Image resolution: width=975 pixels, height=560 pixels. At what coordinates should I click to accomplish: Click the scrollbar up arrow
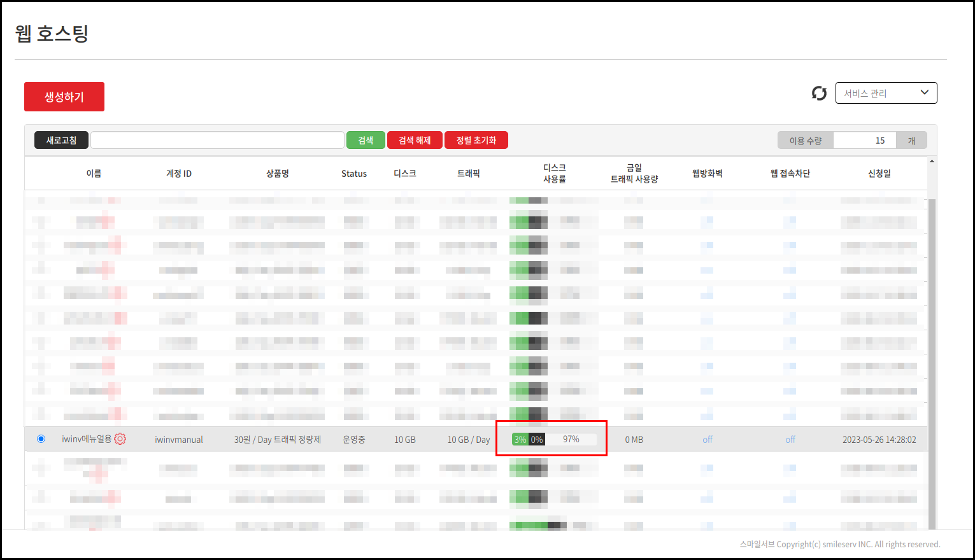click(932, 161)
